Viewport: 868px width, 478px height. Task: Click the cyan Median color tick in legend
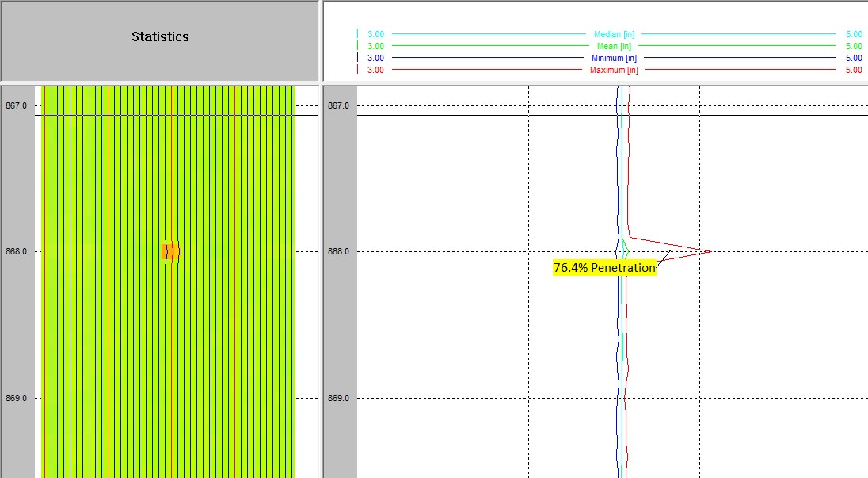[358, 34]
